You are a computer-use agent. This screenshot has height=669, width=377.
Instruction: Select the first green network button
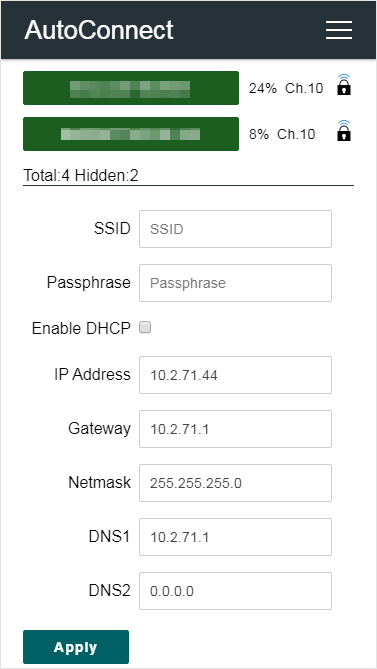click(x=131, y=88)
